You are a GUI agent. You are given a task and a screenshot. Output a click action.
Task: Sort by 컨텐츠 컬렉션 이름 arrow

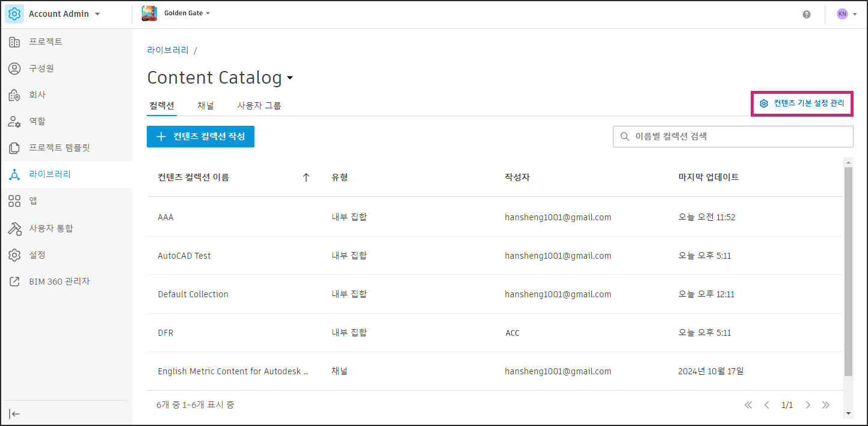pyautogui.click(x=306, y=177)
